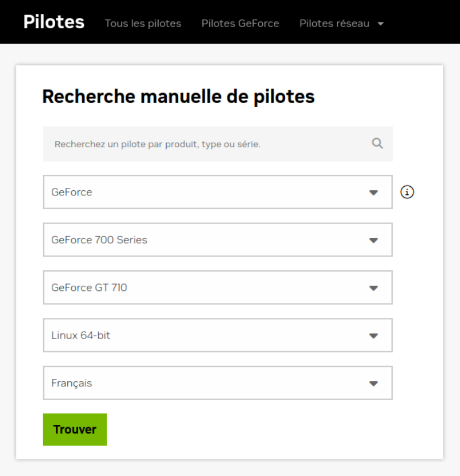
Task: Click the arrow icon on Linux 64-bit
Action: pyautogui.click(x=374, y=336)
